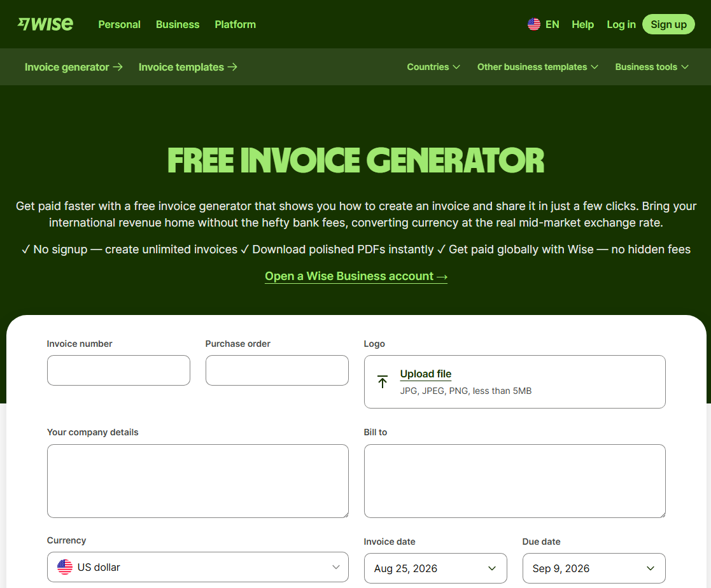711x588 pixels.
Task: Click the Sign up button
Action: (668, 24)
